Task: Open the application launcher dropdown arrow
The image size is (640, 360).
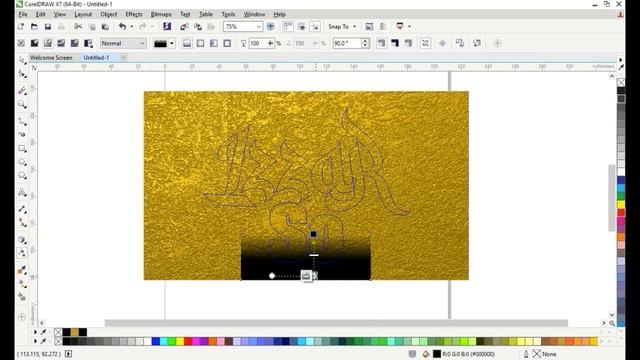Action: point(409,27)
